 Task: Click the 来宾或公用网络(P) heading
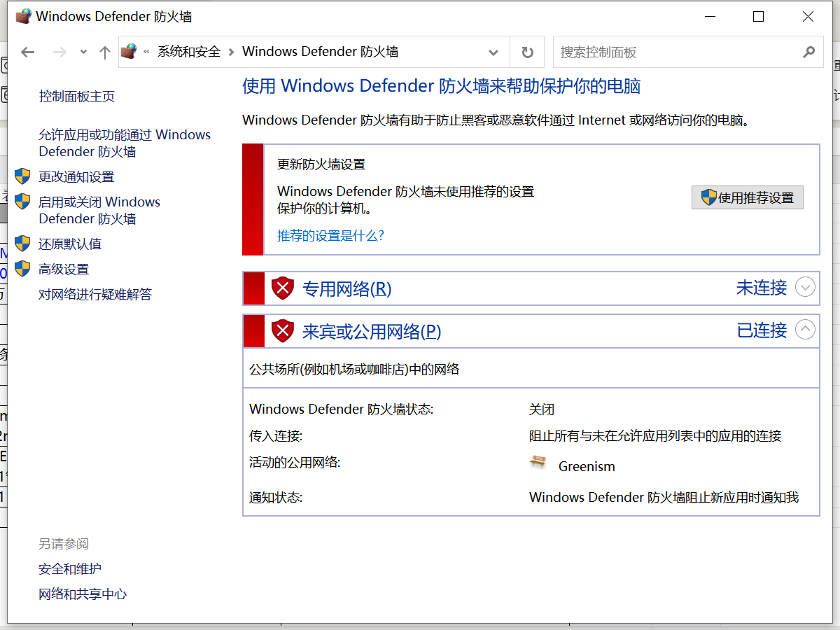tap(372, 331)
